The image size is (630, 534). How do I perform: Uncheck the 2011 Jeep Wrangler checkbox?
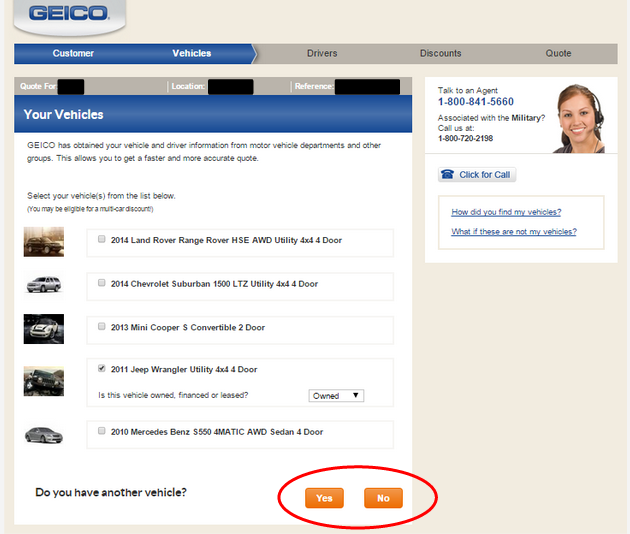[x=102, y=368]
